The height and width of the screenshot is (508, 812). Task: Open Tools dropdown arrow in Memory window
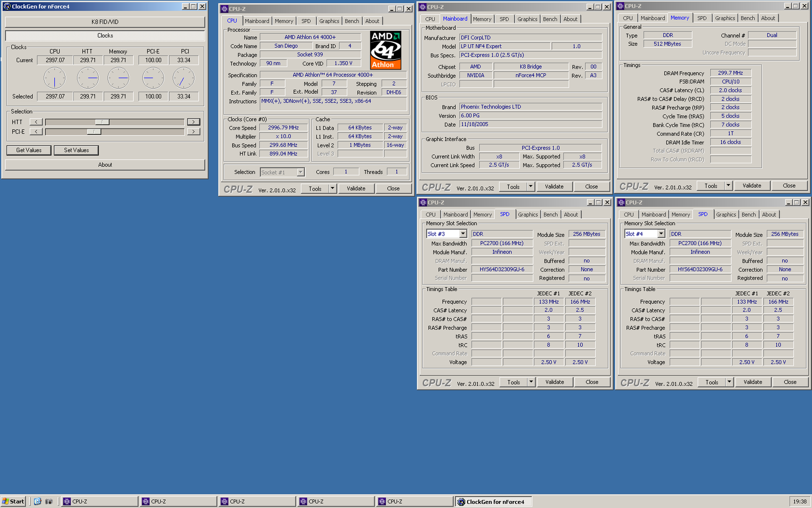(729, 186)
